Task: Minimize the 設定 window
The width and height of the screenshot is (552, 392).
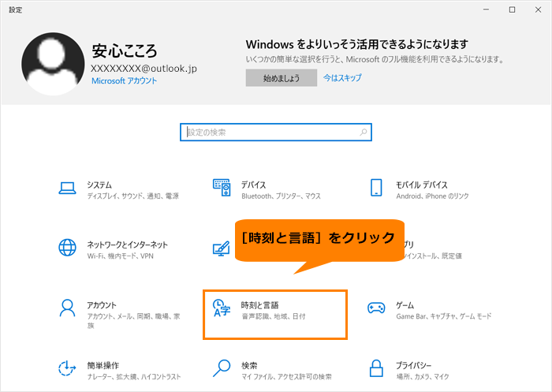Action: 487,9
